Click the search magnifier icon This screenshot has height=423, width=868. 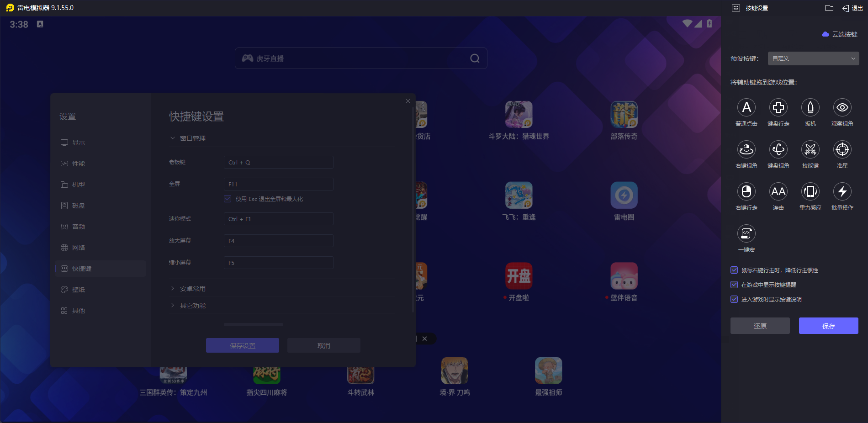475,58
